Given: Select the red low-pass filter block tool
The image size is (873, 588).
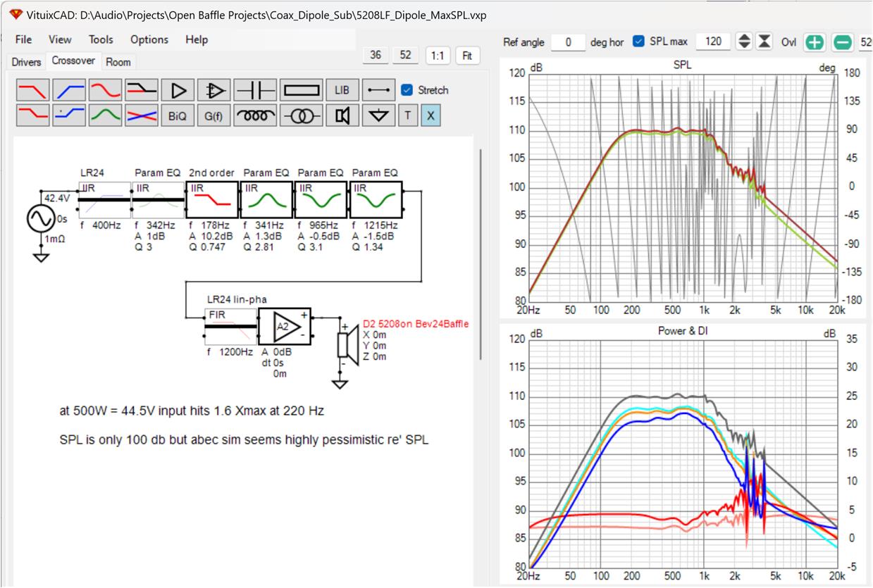Looking at the screenshot, I should (x=32, y=90).
